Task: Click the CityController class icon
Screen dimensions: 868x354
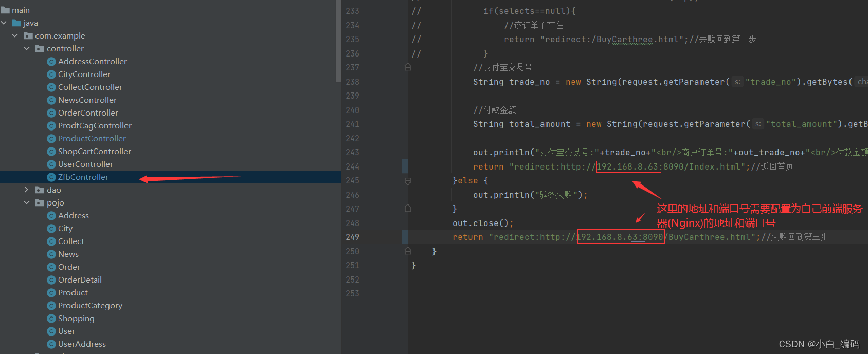Action: coord(51,74)
